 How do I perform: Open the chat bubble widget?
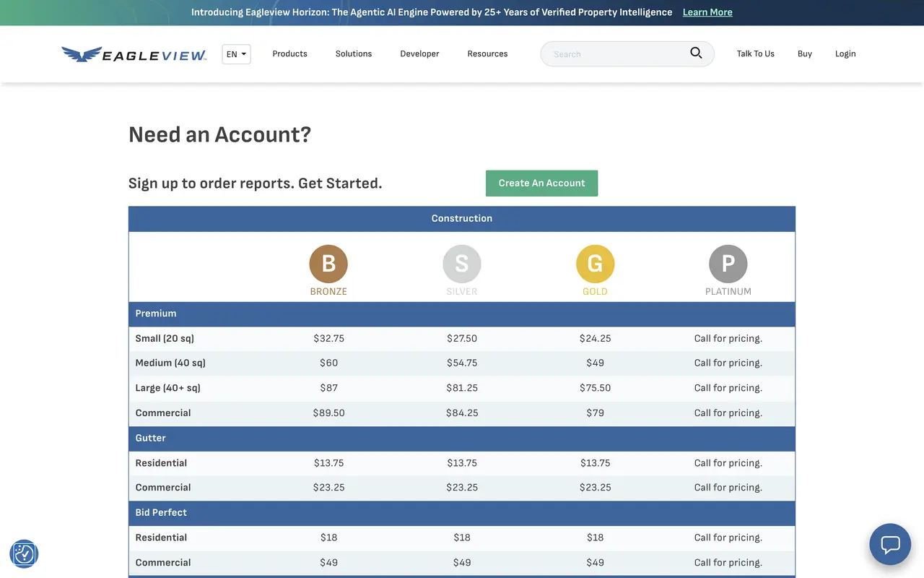pyautogui.click(x=890, y=544)
